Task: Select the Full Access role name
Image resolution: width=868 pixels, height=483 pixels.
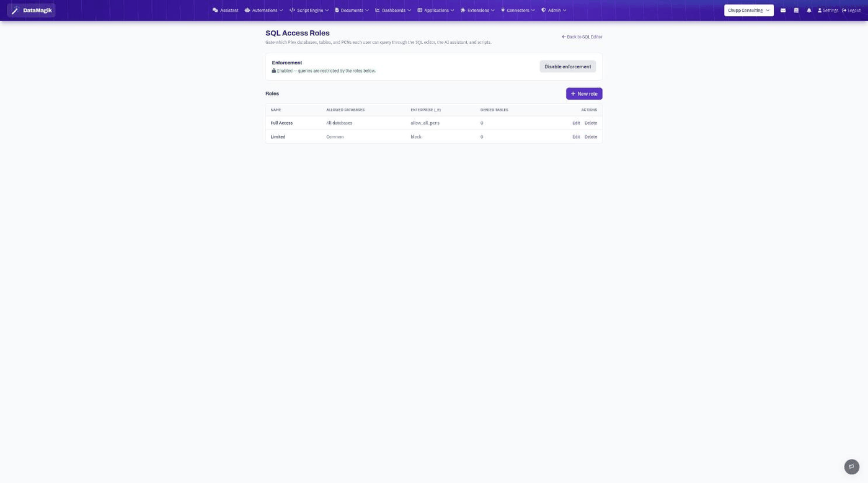Action: click(x=281, y=123)
